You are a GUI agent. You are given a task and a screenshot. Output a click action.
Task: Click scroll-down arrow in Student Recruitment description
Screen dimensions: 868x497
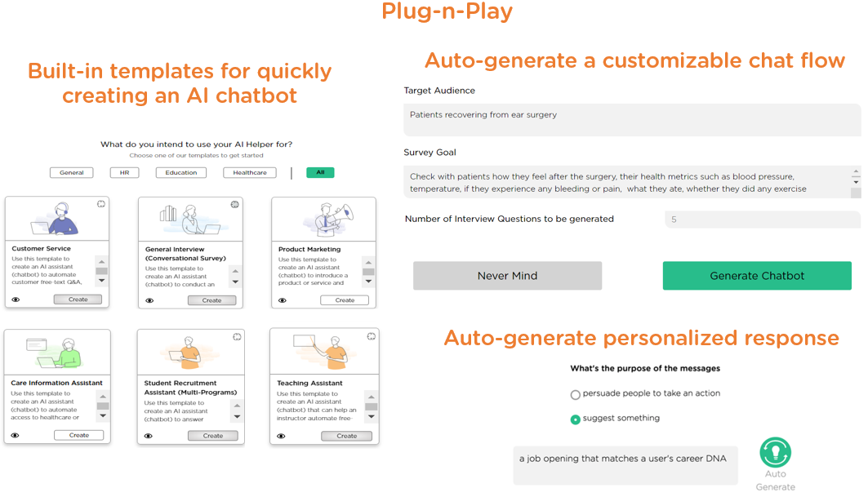point(237,417)
